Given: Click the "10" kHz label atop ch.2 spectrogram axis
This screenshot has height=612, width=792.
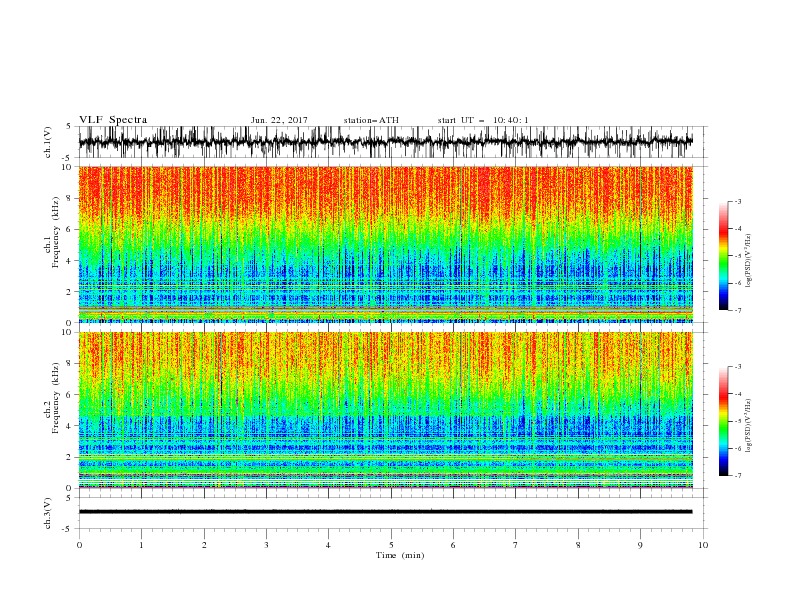Looking at the screenshot, I should pyautogui.click(x=68, y=332).
